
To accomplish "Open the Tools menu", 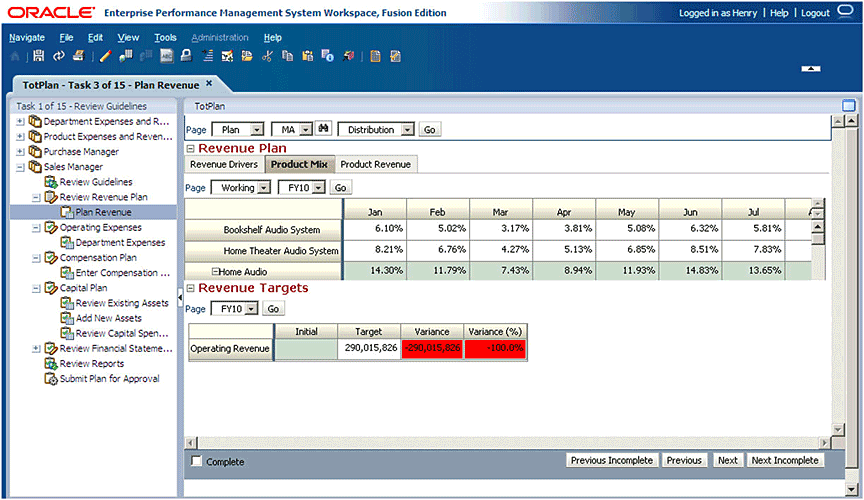I will pyautogui.click(x=165, y=37).
